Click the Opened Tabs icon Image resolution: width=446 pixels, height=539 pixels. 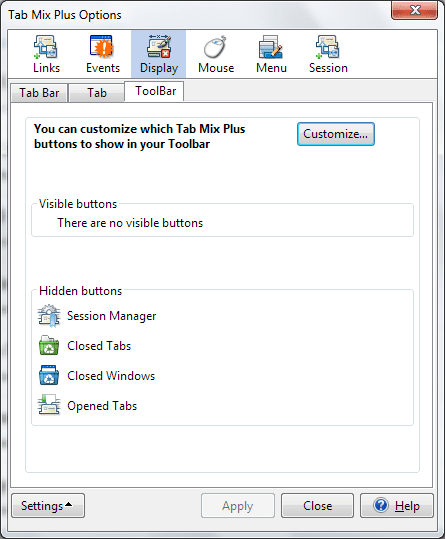[49, 405]
